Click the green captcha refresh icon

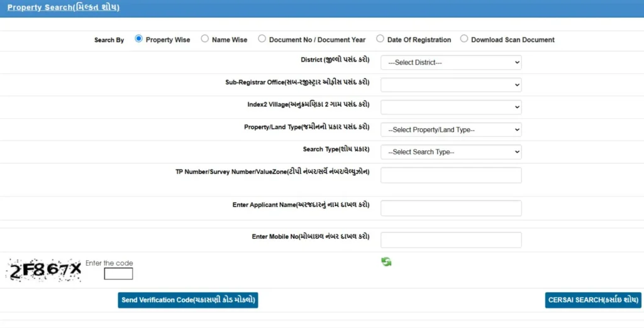click(386, 262)
